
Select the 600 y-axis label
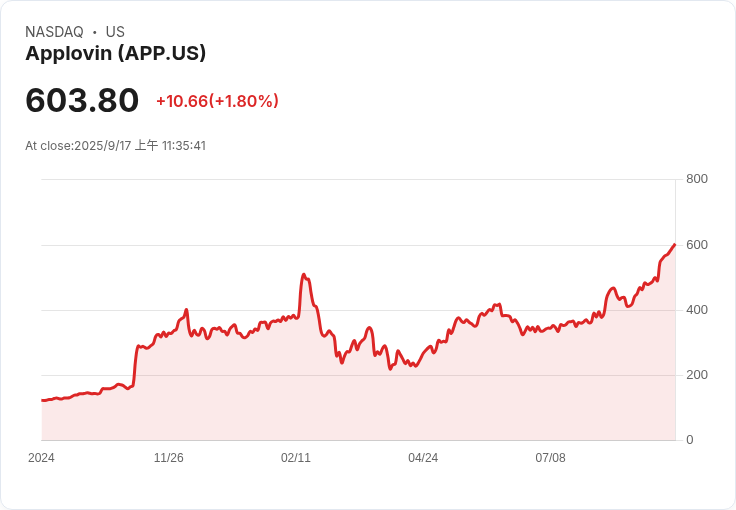(x=697, y=245)
